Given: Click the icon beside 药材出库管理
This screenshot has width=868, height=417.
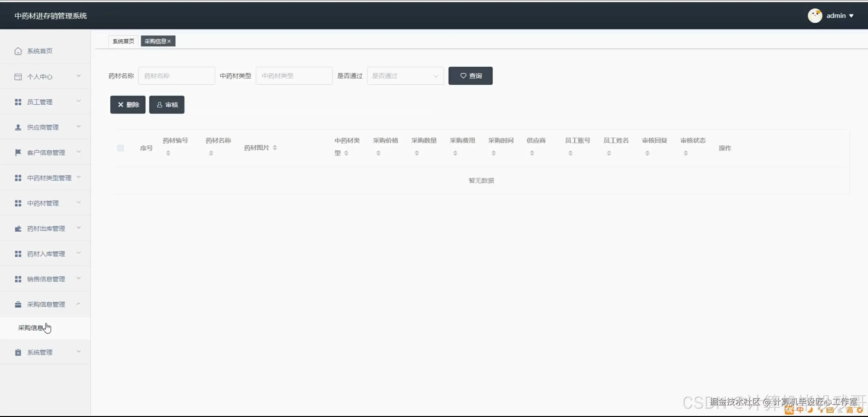Looking at the screenshot, I should [x=18, y=229].
